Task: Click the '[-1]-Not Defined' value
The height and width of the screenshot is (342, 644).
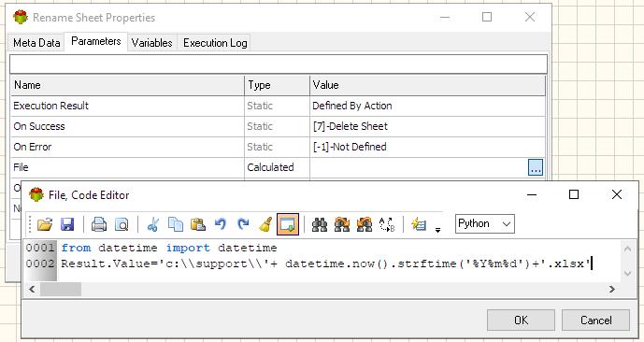Action: [350, 147]
